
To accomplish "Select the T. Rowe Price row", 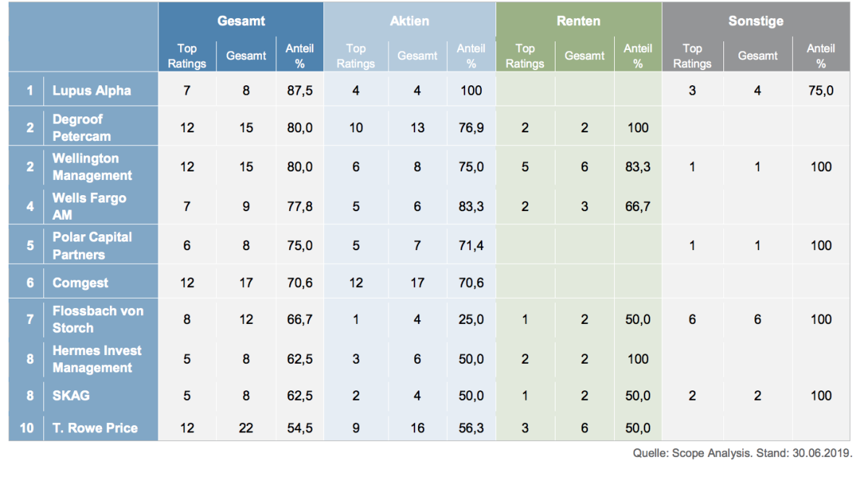I will click(x=95, y=427).
